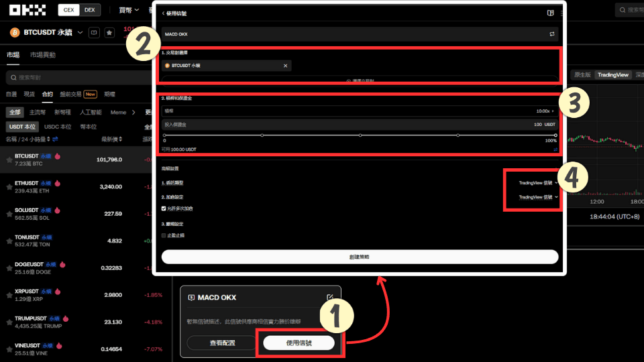Remove the BTCUSDT 永續 pair chip
Viewport: 644px width, 362px height.
tap(286, 66)
